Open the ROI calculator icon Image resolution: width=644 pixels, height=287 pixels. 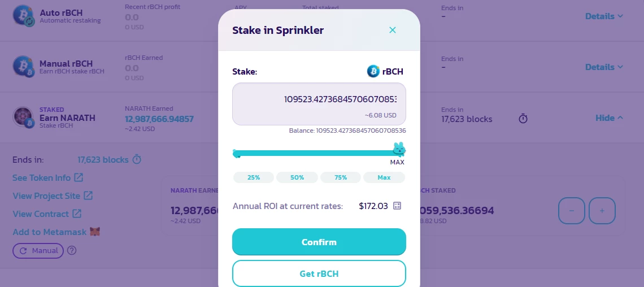tap(397, 206)
